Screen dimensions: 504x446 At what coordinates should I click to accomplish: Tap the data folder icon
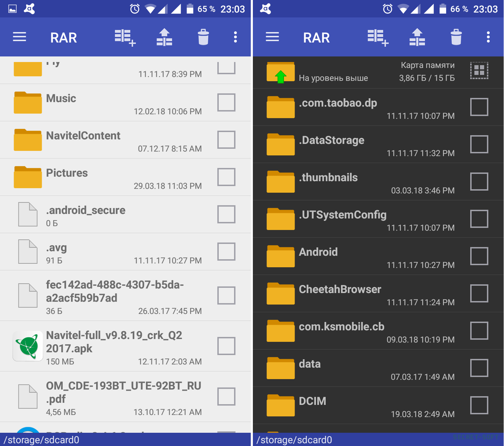tap(281, 368)
